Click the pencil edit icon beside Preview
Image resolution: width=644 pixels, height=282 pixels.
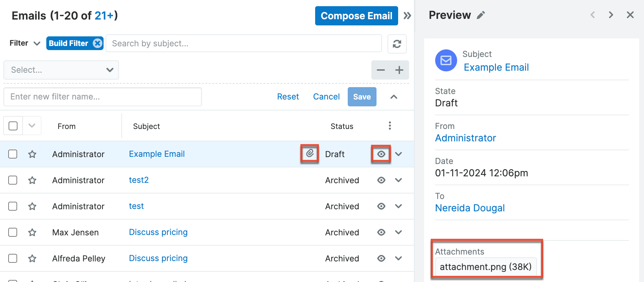click(x=481, y=15)
